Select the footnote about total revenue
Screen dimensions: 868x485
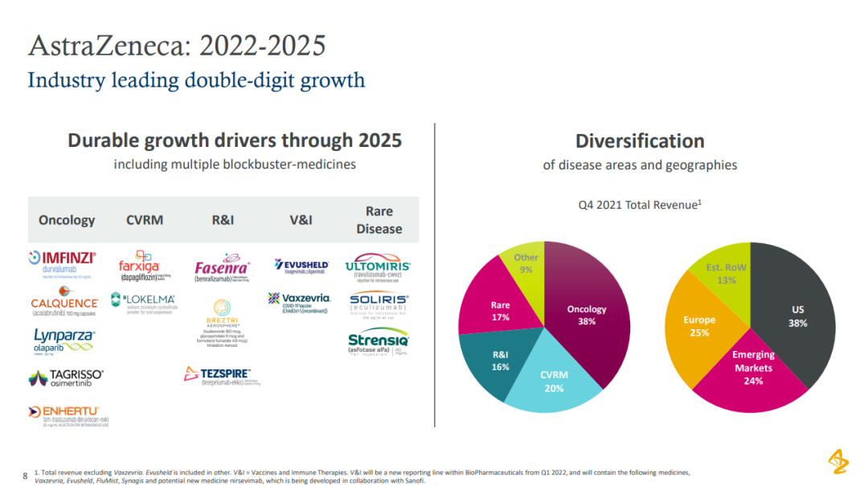click(362, 477)
